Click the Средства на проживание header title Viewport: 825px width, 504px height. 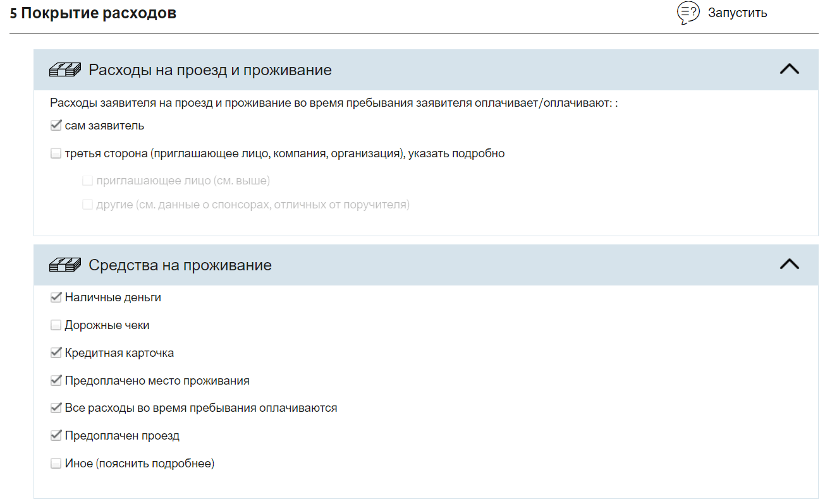[180, 265]
